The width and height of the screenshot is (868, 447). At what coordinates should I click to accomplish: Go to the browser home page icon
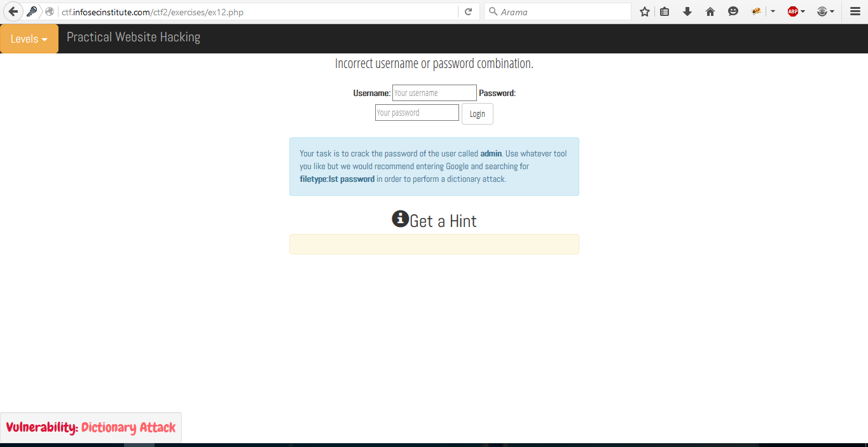[710, 11]
